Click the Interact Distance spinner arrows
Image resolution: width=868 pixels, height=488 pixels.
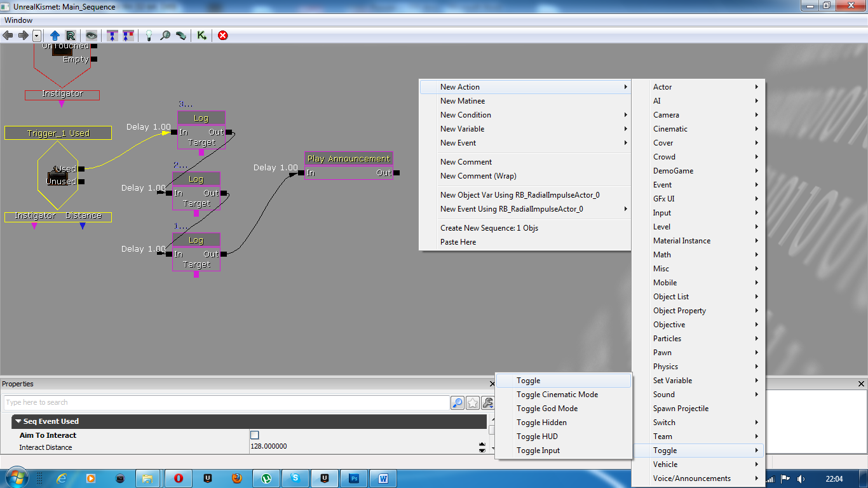pyautogui.click(x=482, y=447)
